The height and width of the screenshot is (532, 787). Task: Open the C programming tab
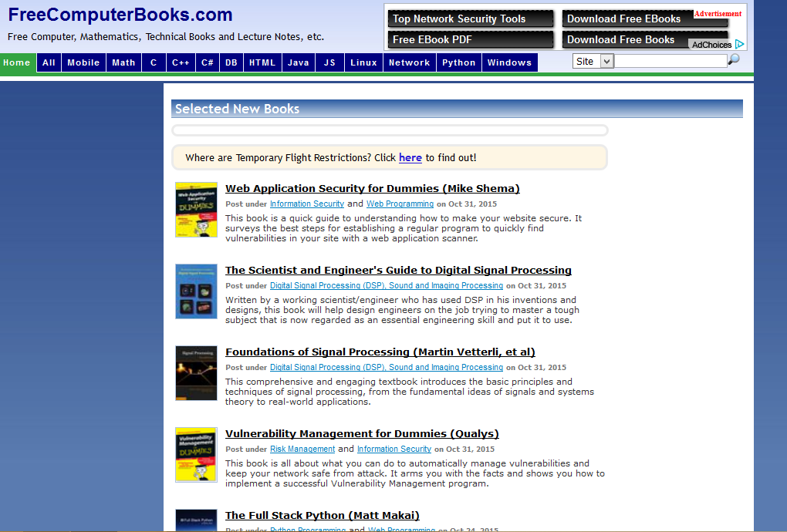(154, 62)
